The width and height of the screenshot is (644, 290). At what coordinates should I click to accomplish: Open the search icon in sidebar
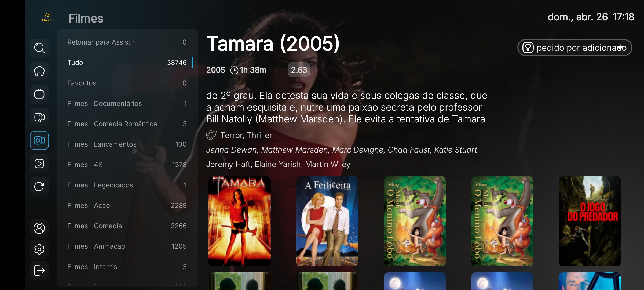pos(39,48)
